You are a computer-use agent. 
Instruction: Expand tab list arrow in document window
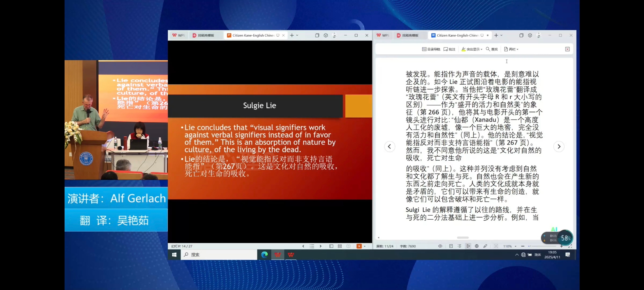502,35
